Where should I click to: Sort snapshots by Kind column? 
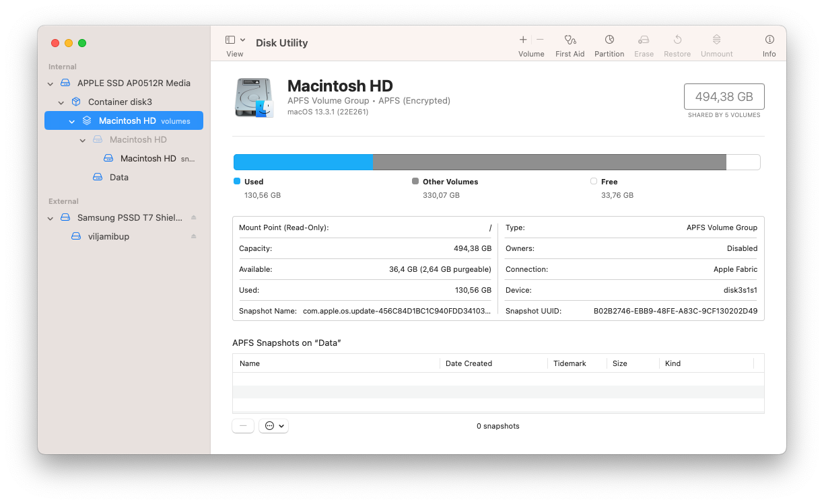[706, 363]
